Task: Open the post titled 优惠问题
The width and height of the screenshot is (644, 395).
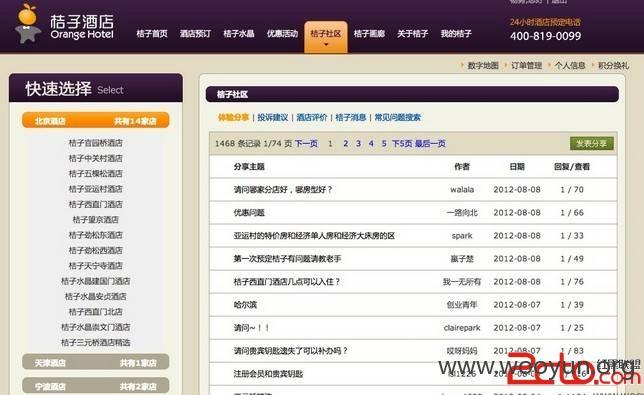Action: click(249, 213)
